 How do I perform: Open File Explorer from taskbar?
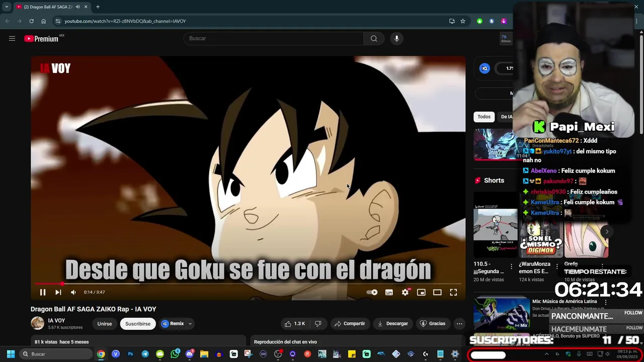click(204, 354)
